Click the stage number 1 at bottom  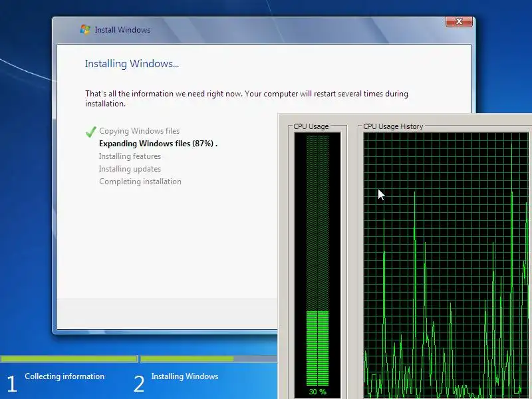tap(11, 384)
